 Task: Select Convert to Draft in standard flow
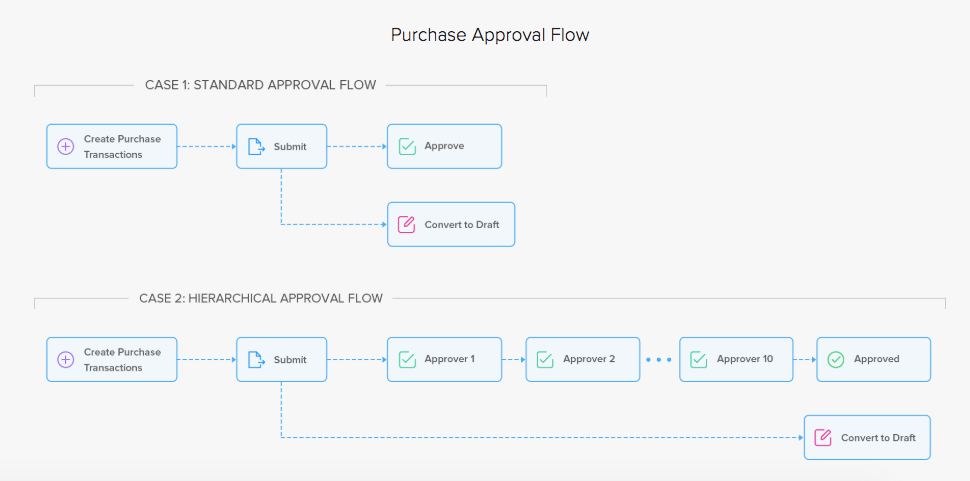pyautogui.click(x=451, y=224)
